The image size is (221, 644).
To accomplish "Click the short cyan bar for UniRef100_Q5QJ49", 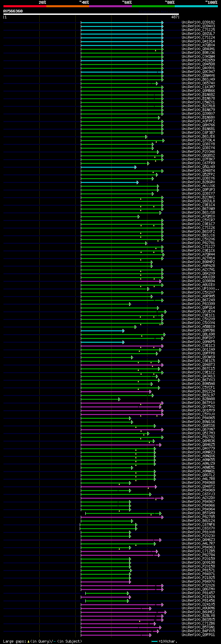I will pyautogui.click(x=108, y=167).
